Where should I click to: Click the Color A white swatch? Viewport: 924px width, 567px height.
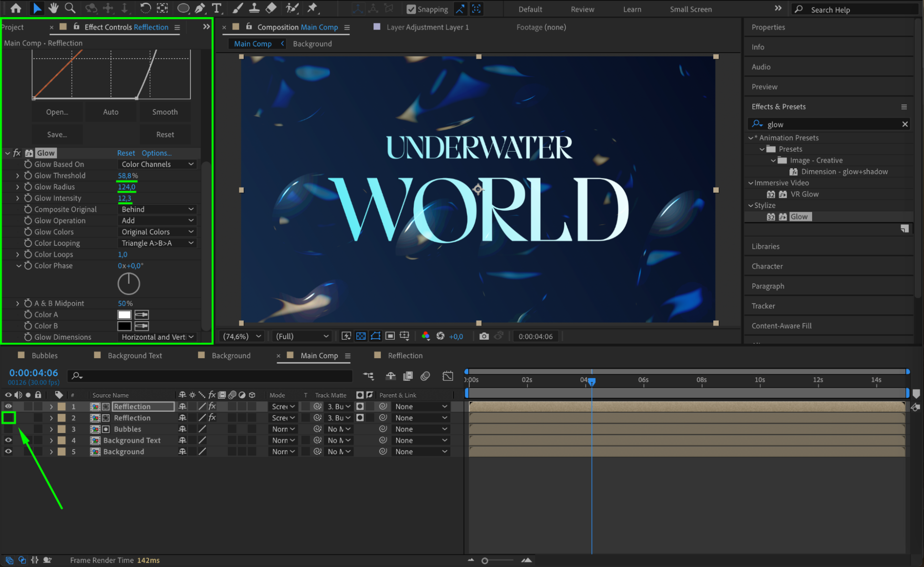(x=124, y=315)
